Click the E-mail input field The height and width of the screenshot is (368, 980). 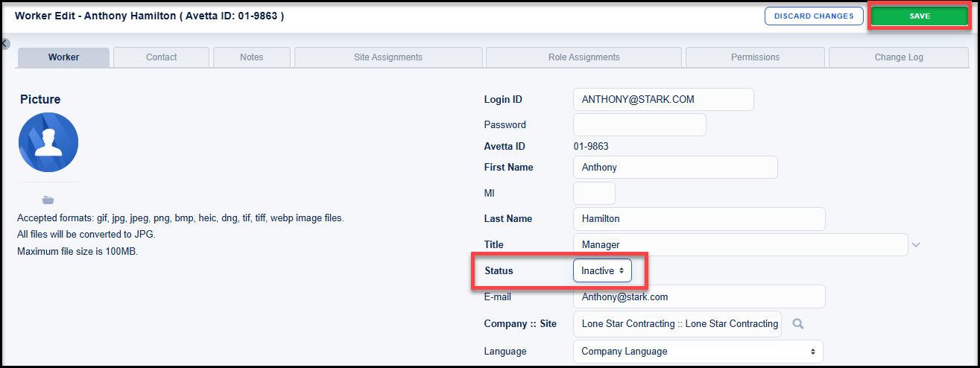[698, 296]
